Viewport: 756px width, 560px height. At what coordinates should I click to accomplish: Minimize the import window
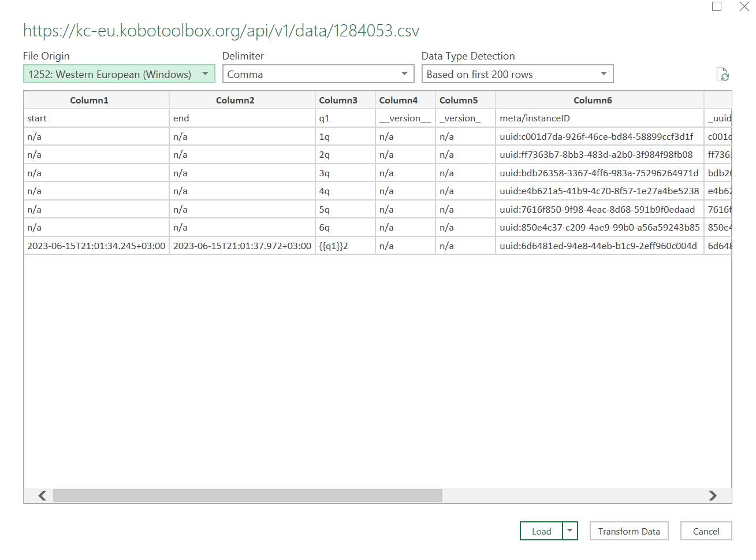[x=717, y=6]
